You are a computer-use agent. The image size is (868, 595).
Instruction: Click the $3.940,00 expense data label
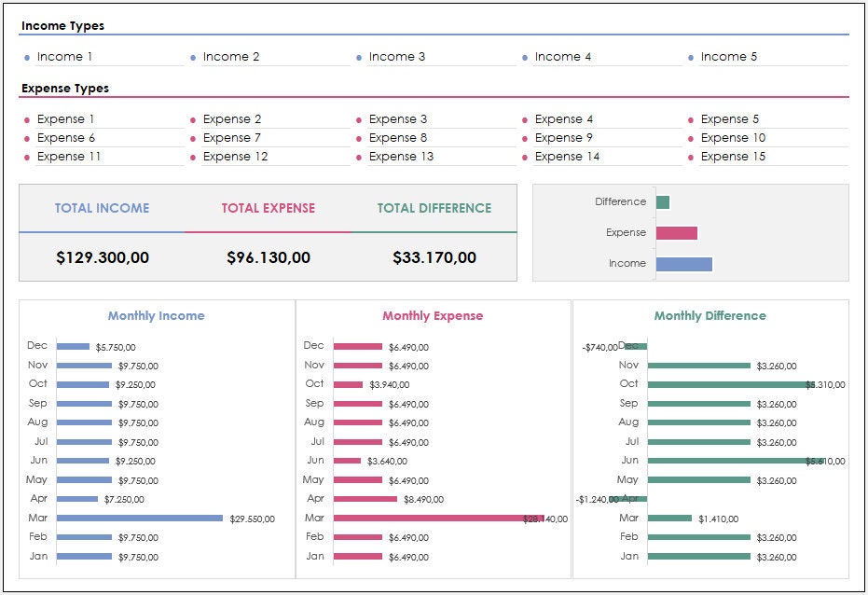coord(389,385)
